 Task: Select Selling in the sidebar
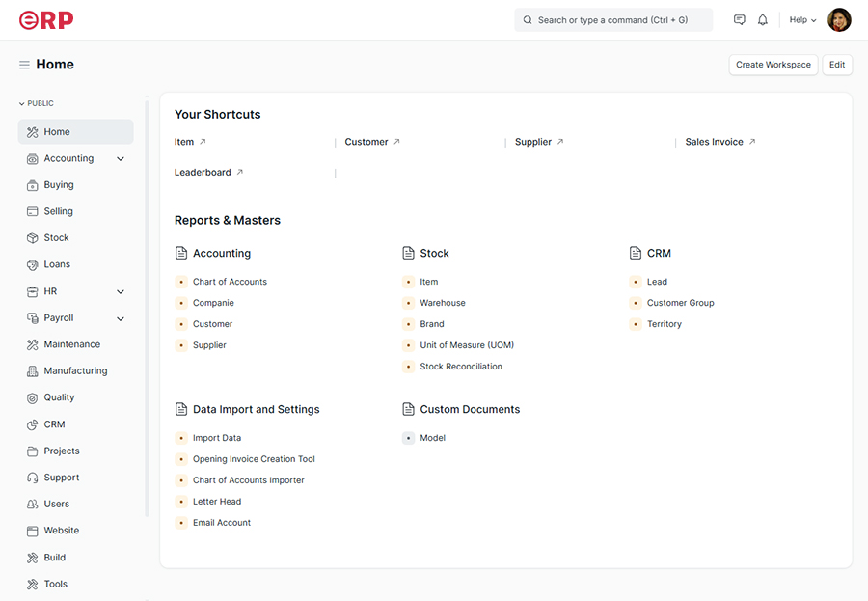[58, 211]
